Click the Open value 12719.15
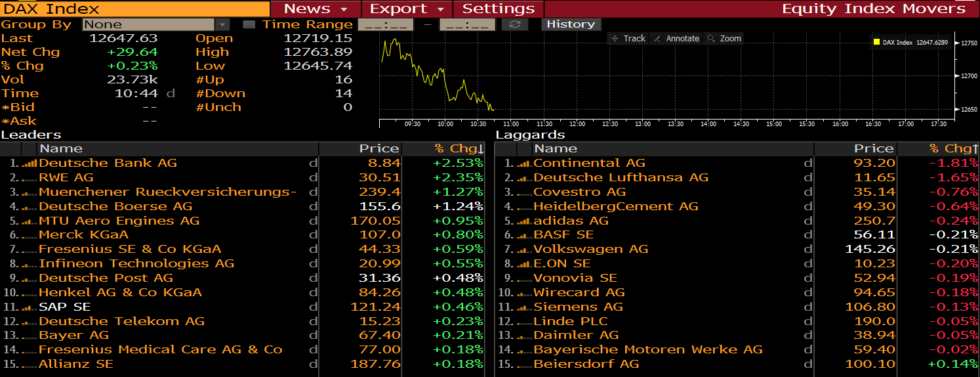The image size is (980, 377). click(x=317, y=38)
